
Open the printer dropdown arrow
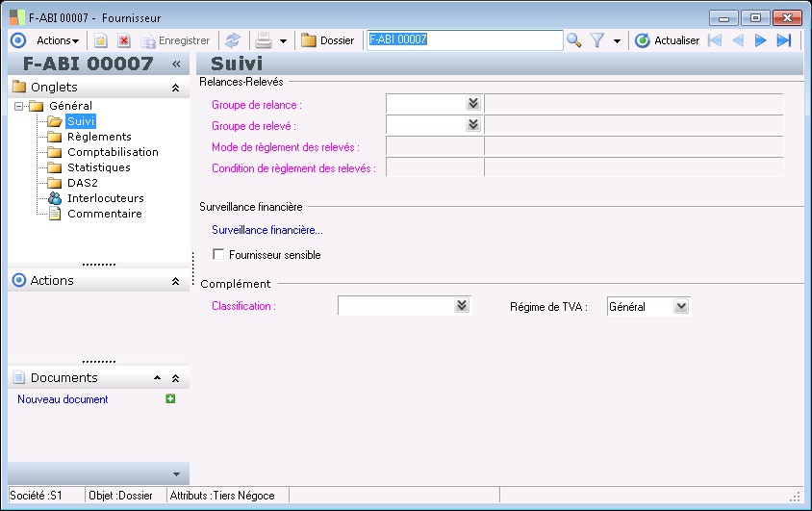tap(283, 41)
